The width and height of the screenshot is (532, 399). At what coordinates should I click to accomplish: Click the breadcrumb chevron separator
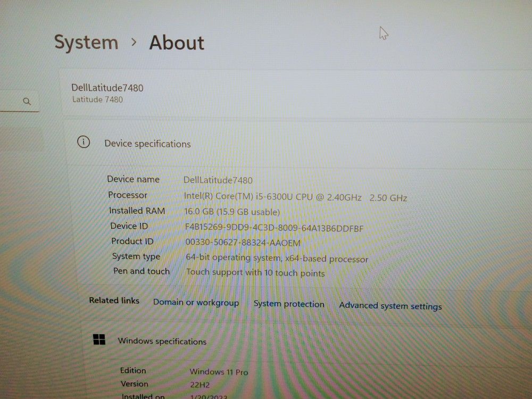pyautogui.click(x=134, y=42)
